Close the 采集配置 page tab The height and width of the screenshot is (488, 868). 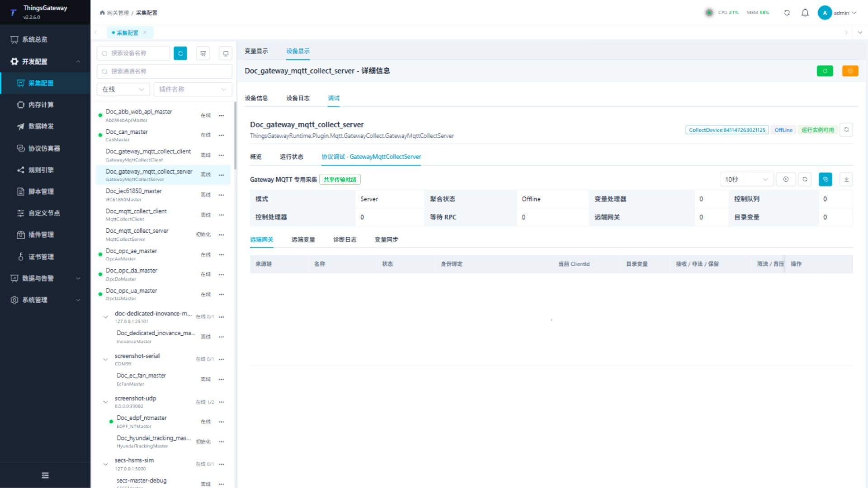pyautogui.click(x=145, y=33)
